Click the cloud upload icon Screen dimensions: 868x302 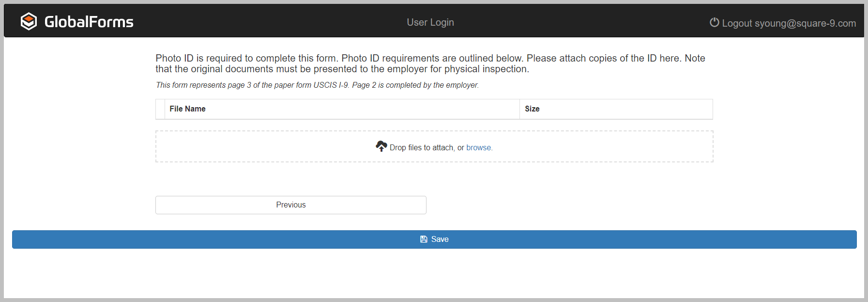381,146
